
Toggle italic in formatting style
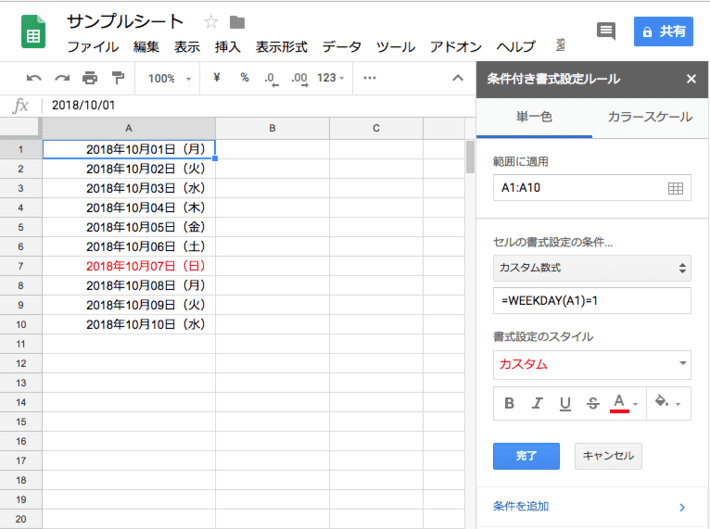coord(538,404)
